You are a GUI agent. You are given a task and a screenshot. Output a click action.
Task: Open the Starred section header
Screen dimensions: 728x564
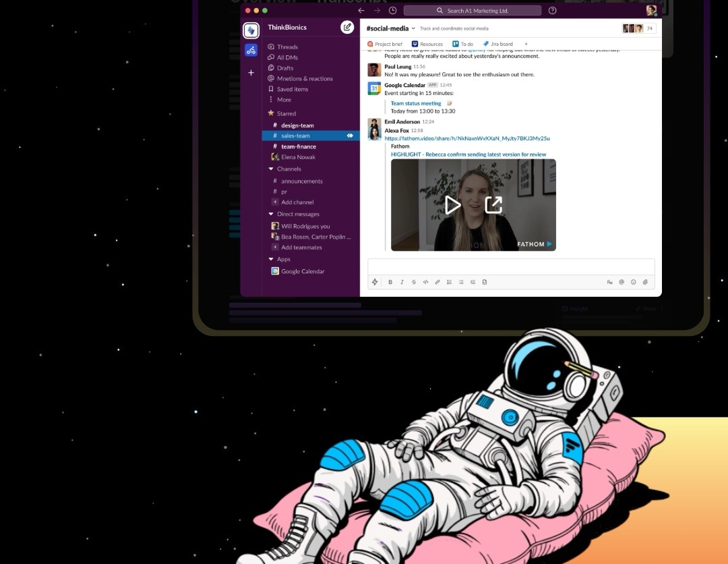[x=282, y=113]
